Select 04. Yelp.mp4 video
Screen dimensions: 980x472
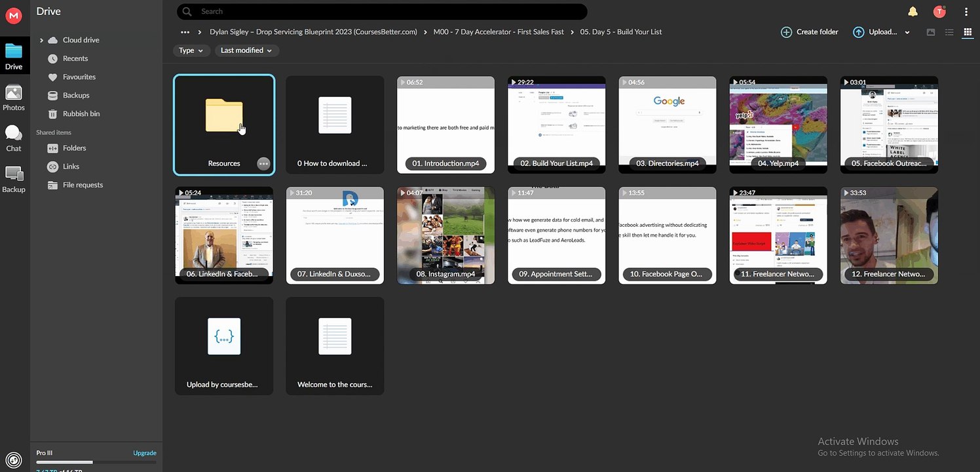pyautogui.click(x=778, y=125)
